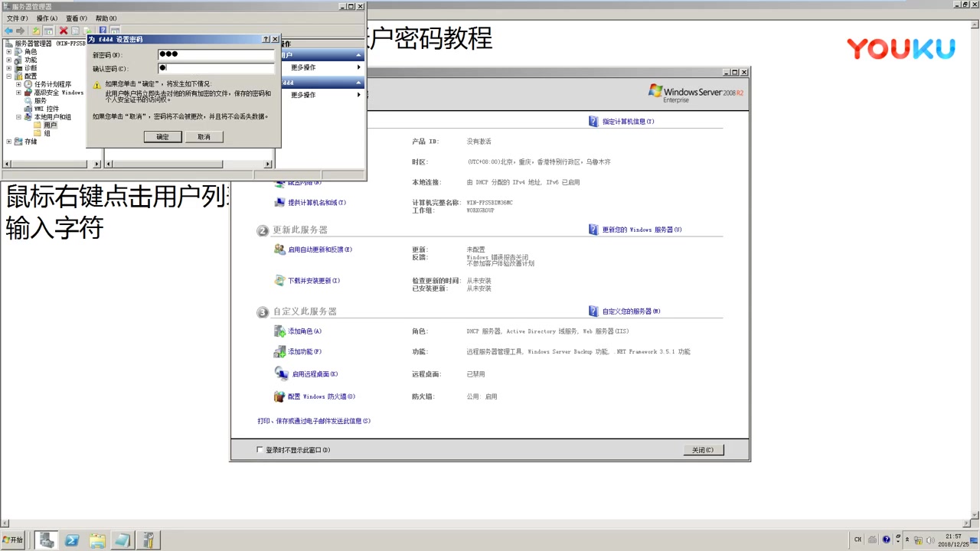
Task: Expand the 诊断 tree node
Action: [9, 68]
